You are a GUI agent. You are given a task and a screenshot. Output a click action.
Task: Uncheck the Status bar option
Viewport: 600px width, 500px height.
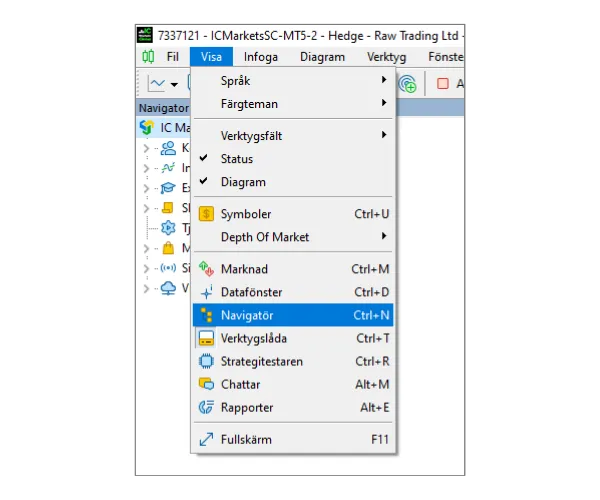click(237, 159)
